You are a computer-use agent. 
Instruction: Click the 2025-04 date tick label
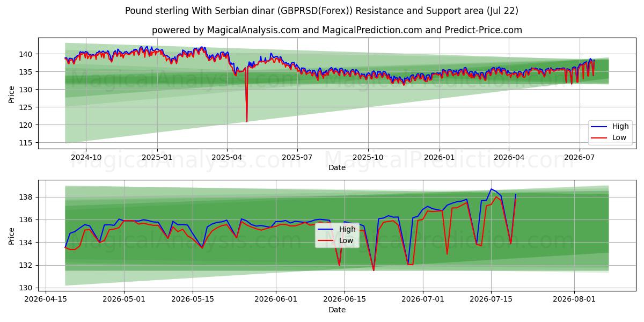[227, 158]
